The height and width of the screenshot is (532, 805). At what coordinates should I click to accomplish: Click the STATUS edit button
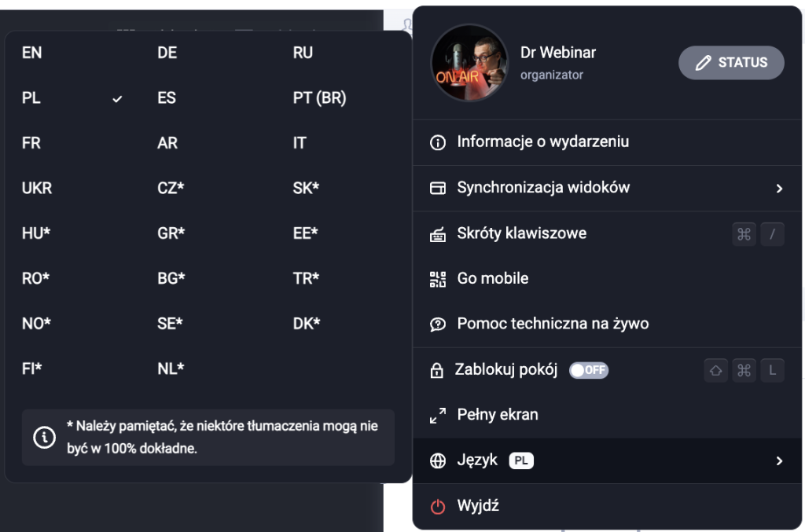[731, 63]
